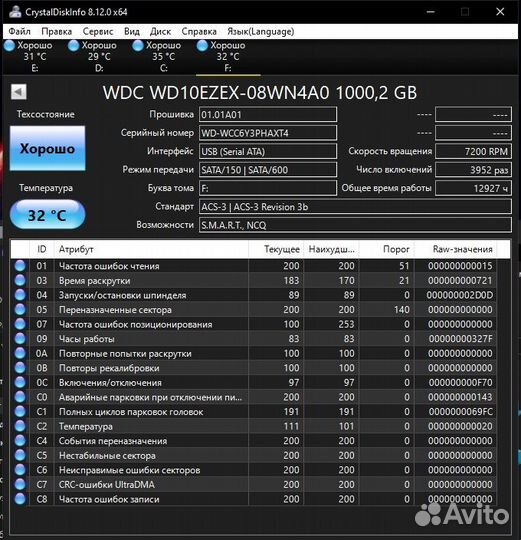Screen dimensions: 521x540
Task: Click status icon for Нестабильные сектора
Action: (x=20, y=455)
